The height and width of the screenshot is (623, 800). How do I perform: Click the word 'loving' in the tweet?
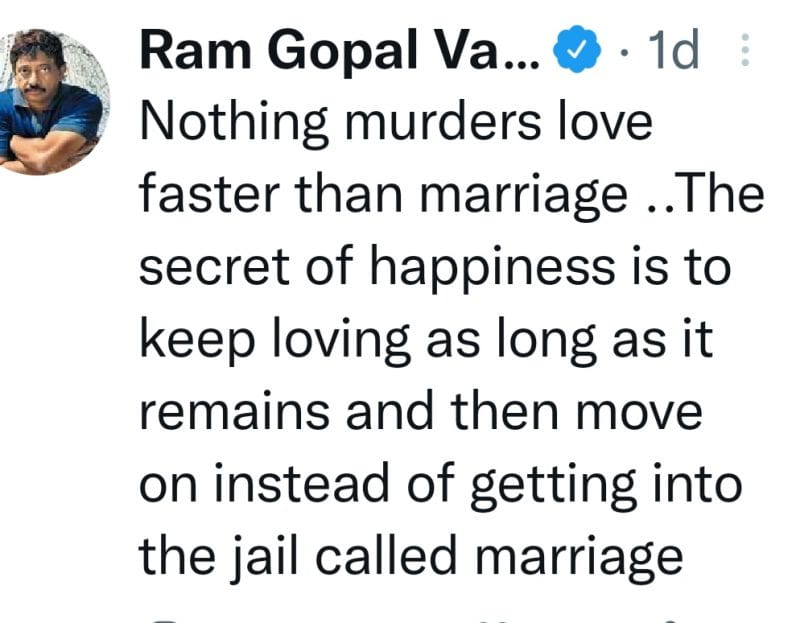click(x=341, y=340)
